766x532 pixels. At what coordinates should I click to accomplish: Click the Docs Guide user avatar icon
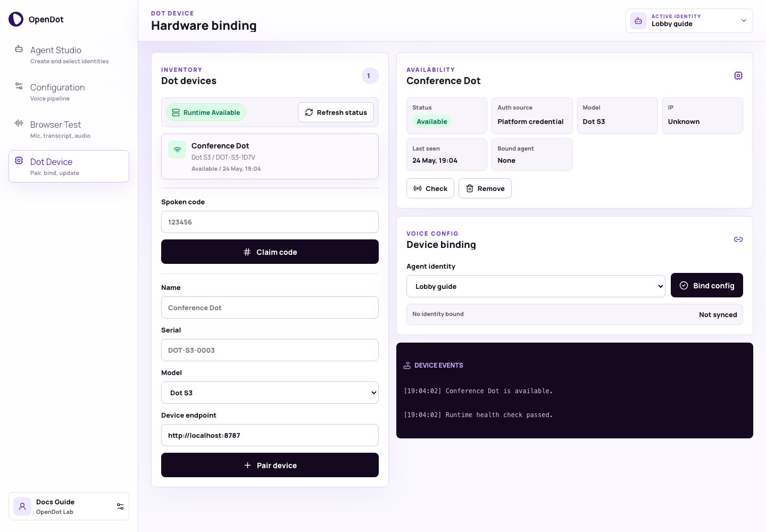point(22,506)
